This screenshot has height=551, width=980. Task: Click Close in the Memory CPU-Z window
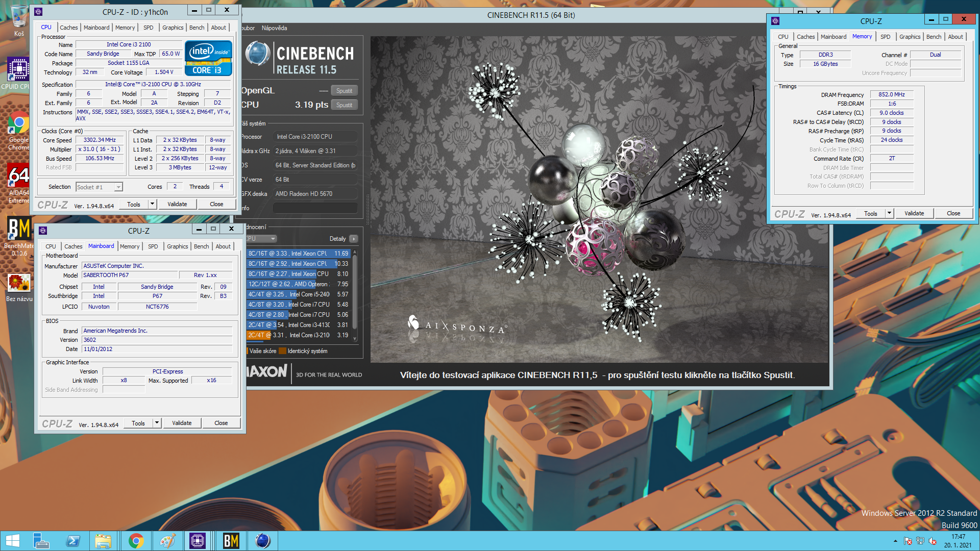[953, 213]
